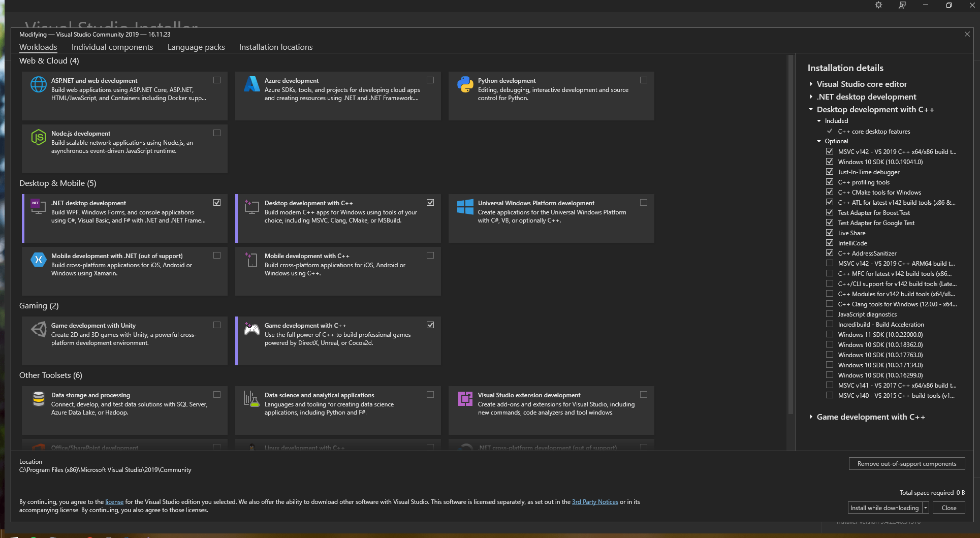Image resolution: width=980 pixels, height=538 pixels.
Task: Check Visual Studio extension development workload
Action: 644,395
